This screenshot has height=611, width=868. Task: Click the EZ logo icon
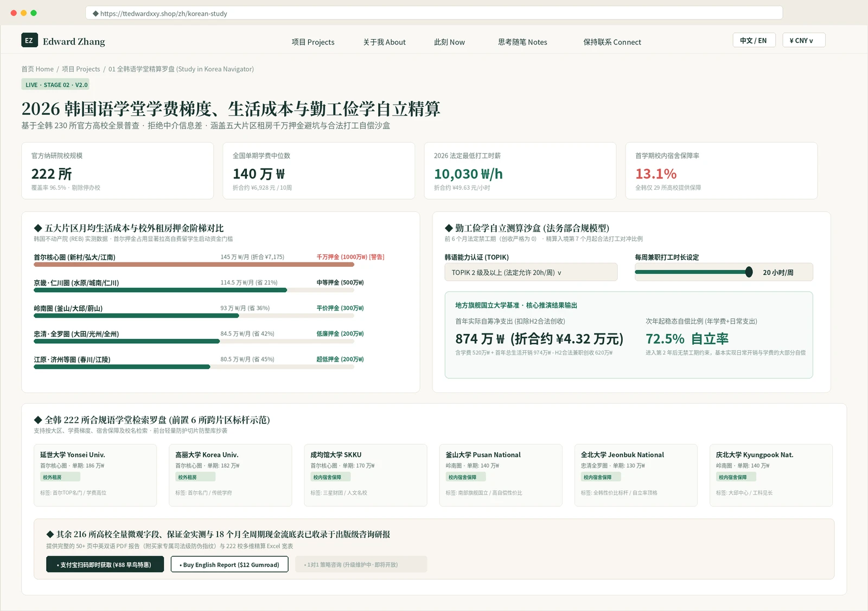29,41
